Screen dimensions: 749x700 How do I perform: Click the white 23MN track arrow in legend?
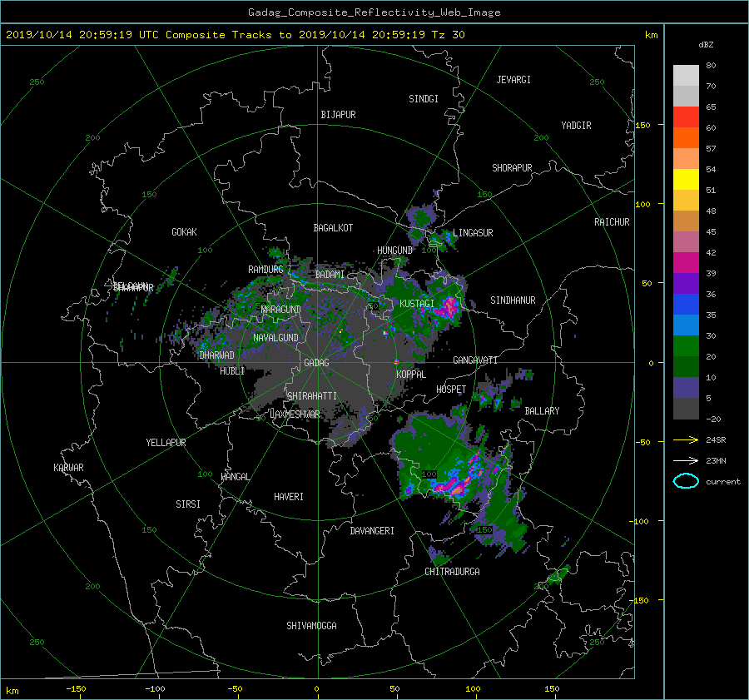(686, 460)
